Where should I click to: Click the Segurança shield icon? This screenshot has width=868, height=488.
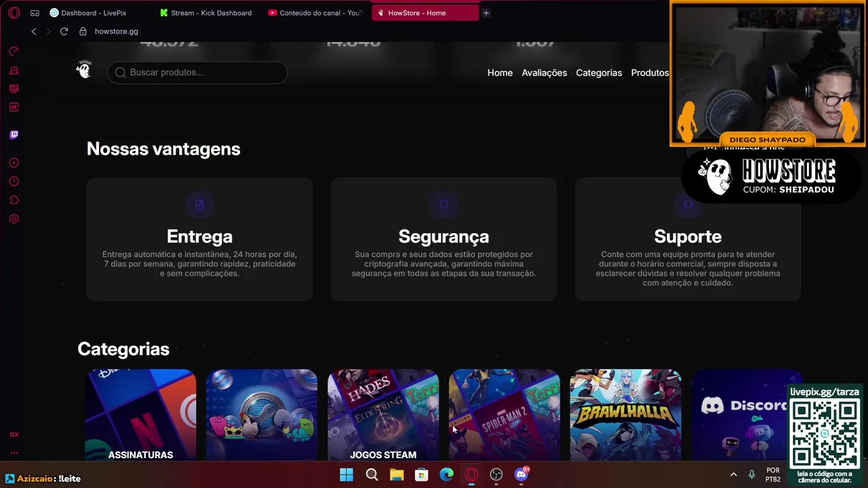(444, 205)
